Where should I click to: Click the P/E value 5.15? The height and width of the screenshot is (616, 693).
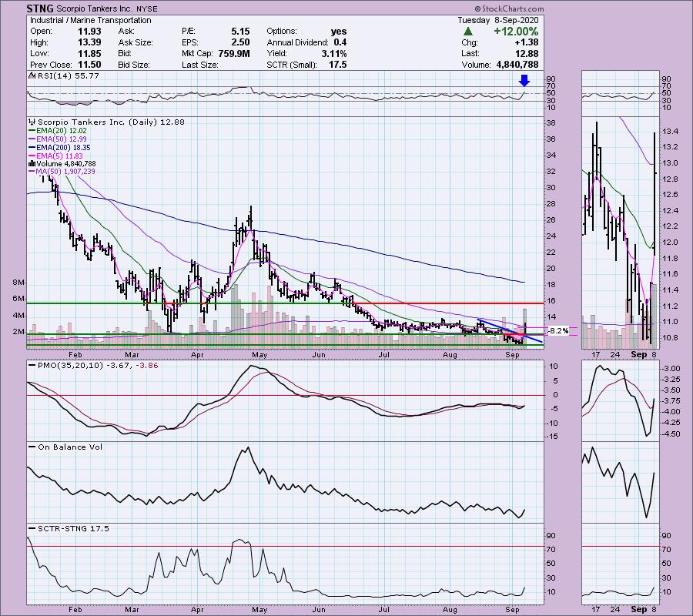(240, 32)
